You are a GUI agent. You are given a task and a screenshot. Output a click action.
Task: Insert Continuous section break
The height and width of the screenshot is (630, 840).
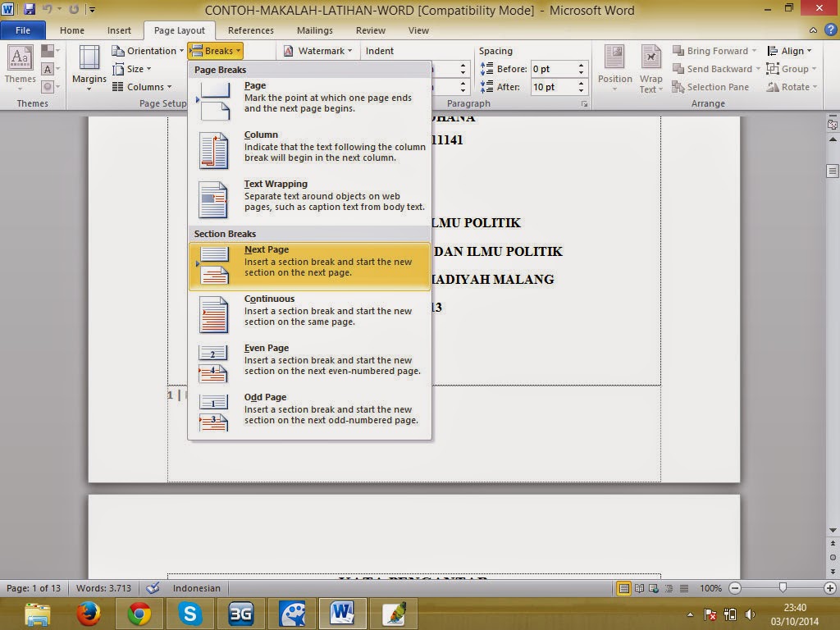click(309, 315)
